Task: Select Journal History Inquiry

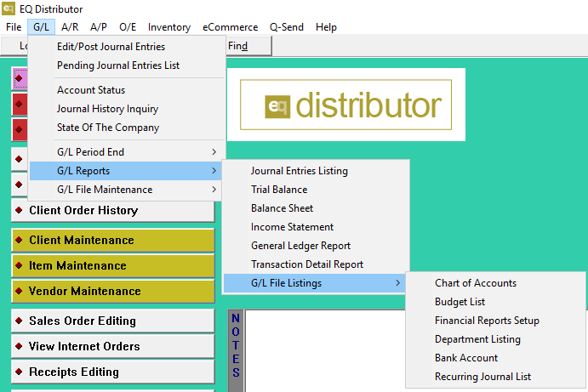Action: point(127,109)
